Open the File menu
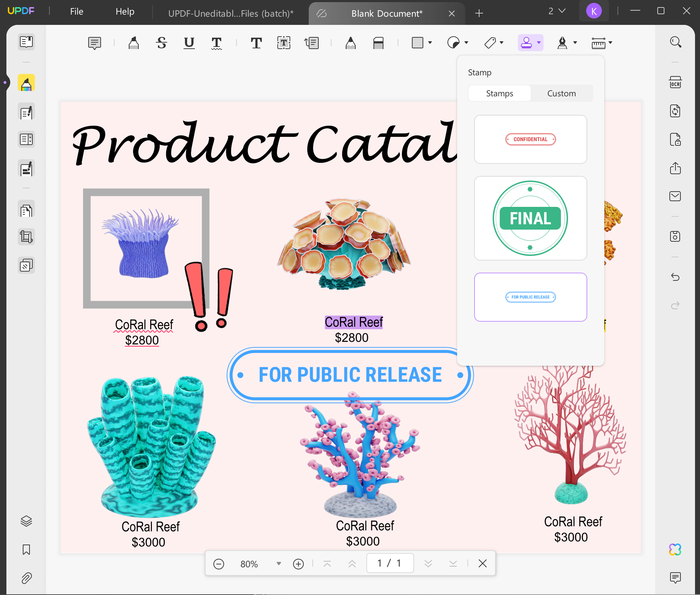The height and width of the screenshot is (595, 700). pos(76,11)
